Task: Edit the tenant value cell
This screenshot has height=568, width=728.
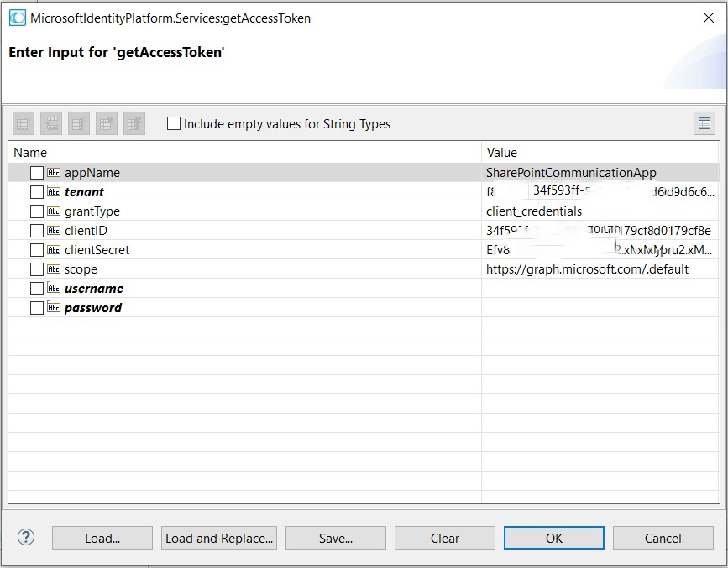Action: pyautogui.click(x=600, y=191)
